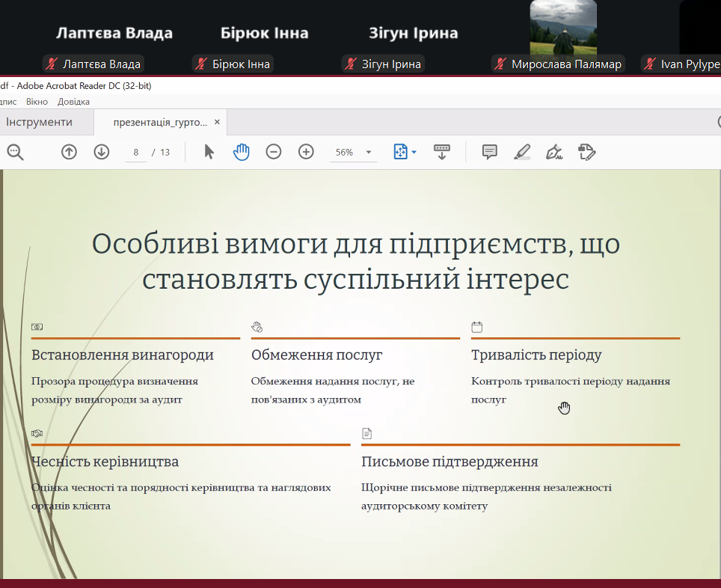Zoom out with the minus button
This screenshot has width=721, height=588.
[274, 152]
